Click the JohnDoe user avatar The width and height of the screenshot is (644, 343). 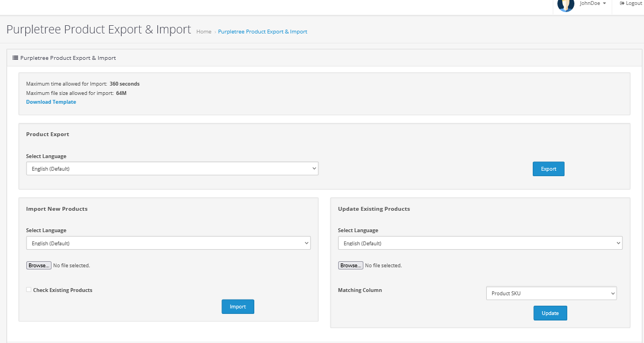[566, 5]
